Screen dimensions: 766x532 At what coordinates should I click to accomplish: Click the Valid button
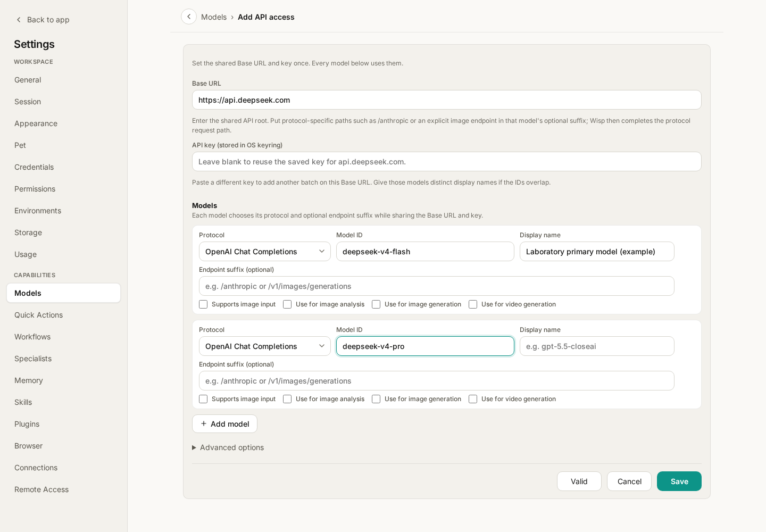[579, 481]
